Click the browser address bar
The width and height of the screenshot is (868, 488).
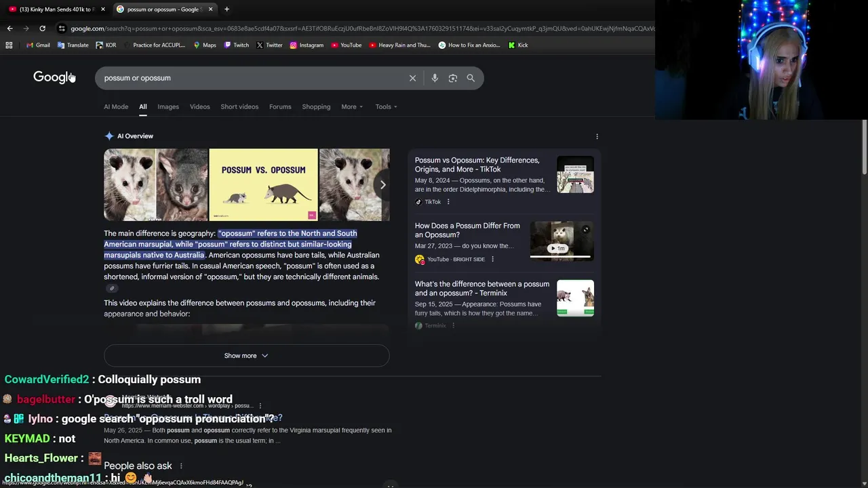[359, 28]
